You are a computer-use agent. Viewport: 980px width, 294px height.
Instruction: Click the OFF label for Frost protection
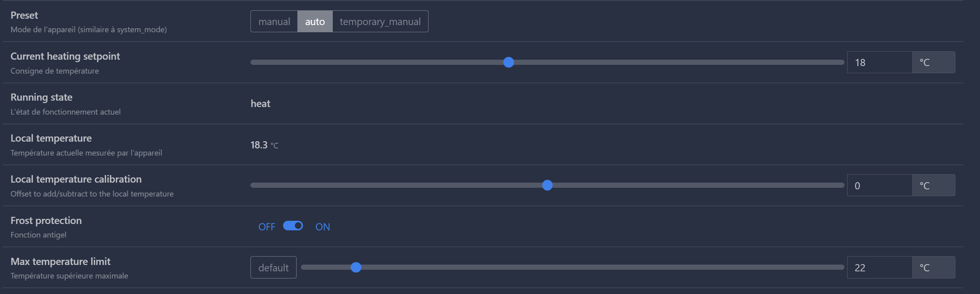pyautogui.click(x=267, y=227)
